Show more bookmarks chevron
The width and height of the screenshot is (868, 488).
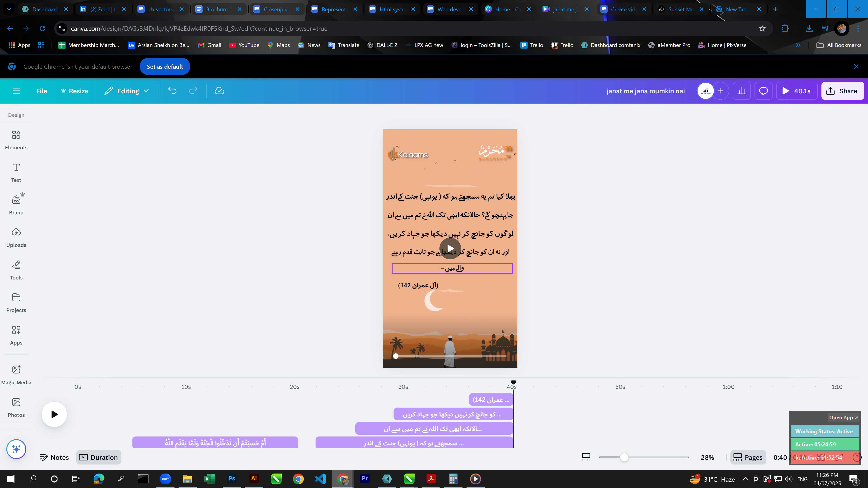tap(798, 45)
